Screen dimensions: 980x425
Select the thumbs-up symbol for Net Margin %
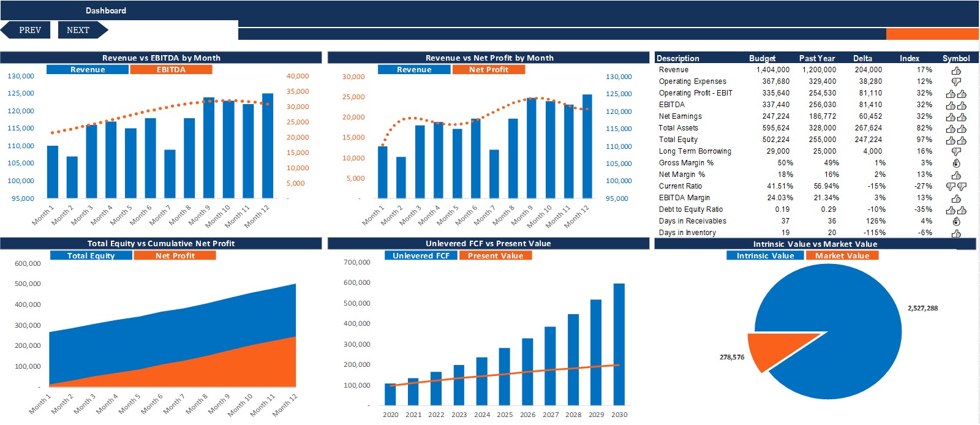(956, 175)
